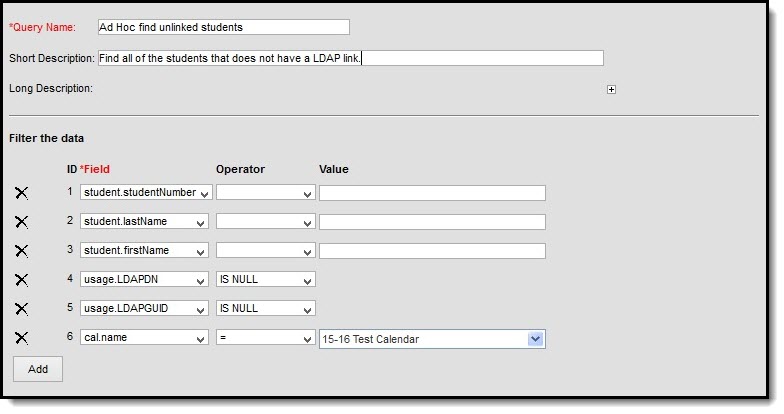
Task: Remove the usage.LDAPDN filter row
Action: click(x=21, y=280)
